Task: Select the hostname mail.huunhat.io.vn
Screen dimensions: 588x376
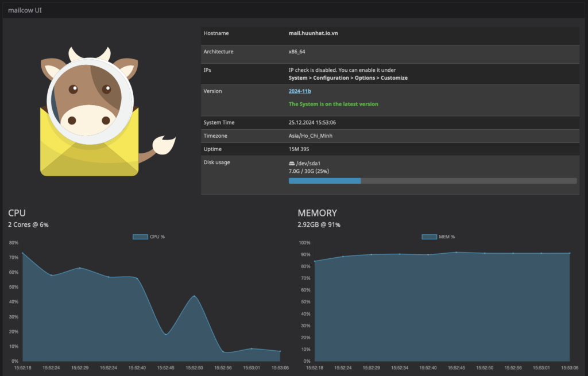Action: pos(313,33)
